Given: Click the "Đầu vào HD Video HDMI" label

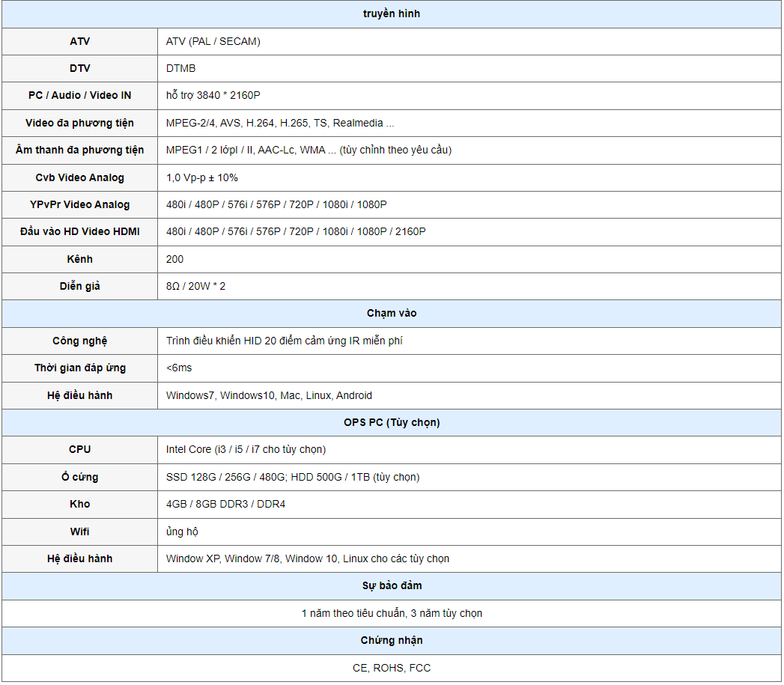Looking at the screenshot, I should 79,231.
